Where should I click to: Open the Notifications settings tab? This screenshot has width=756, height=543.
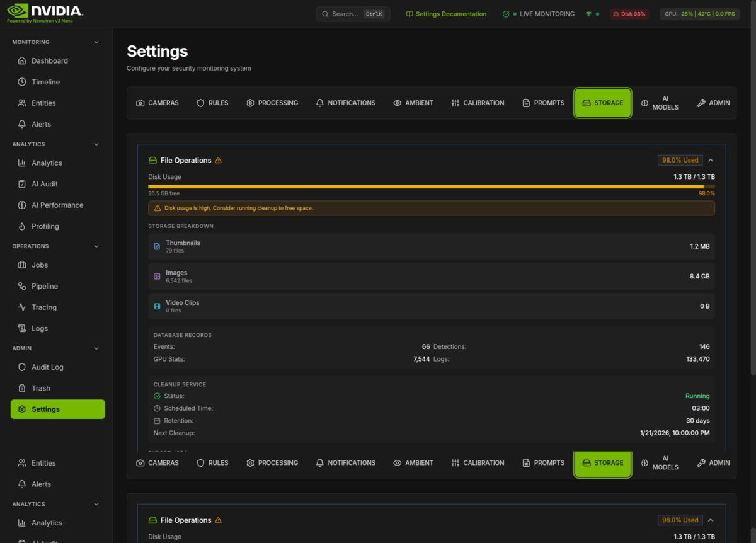pos(345,103)
